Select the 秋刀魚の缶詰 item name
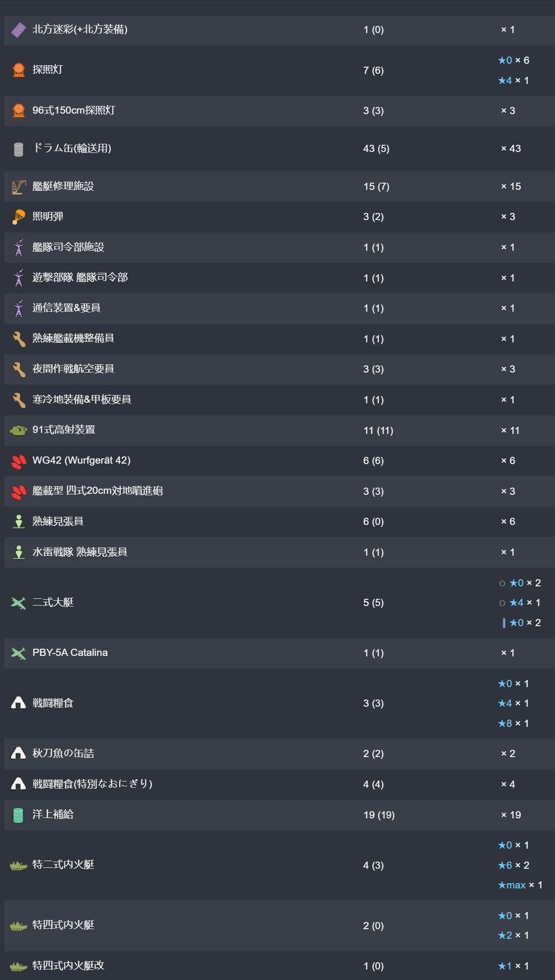 63,753
